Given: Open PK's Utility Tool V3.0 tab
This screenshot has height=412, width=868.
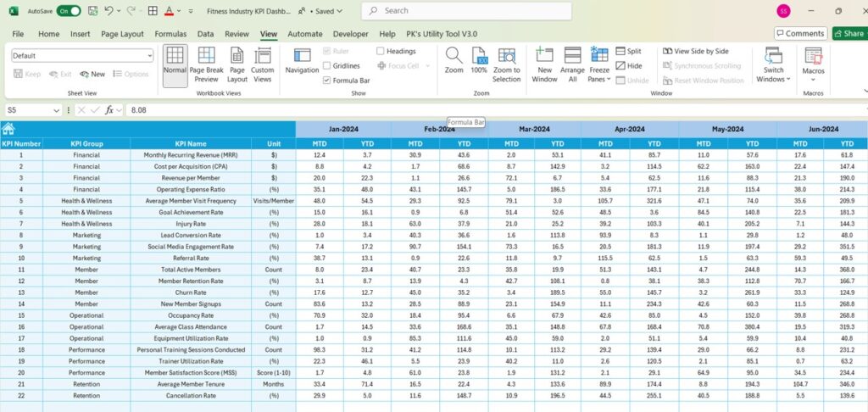Looking at the screenshot, I should coord(442,34).
